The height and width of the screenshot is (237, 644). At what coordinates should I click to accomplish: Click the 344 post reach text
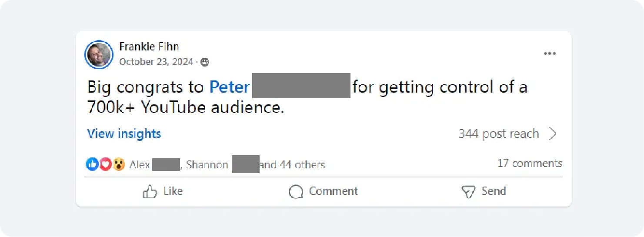tap(498, 134)
